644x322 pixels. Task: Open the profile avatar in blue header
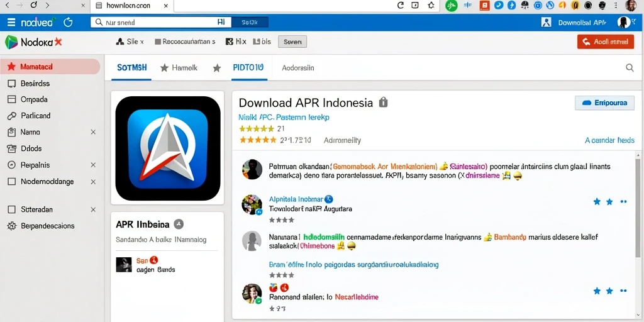click(623, 22)
